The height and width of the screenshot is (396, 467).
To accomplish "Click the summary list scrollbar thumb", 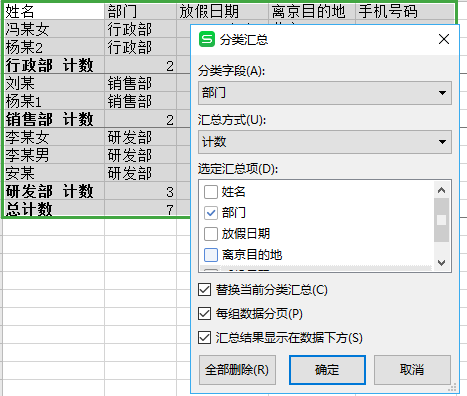I will tap(442, 220).
